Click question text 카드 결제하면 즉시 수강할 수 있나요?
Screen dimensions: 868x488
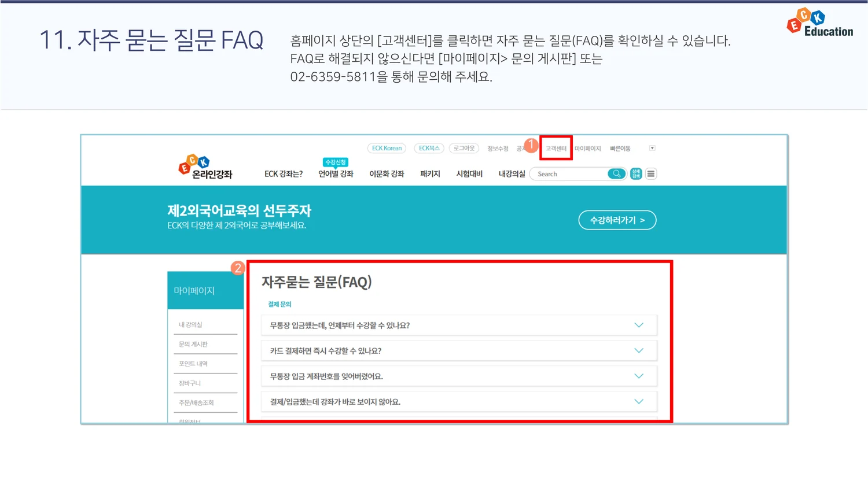[326, 351]
